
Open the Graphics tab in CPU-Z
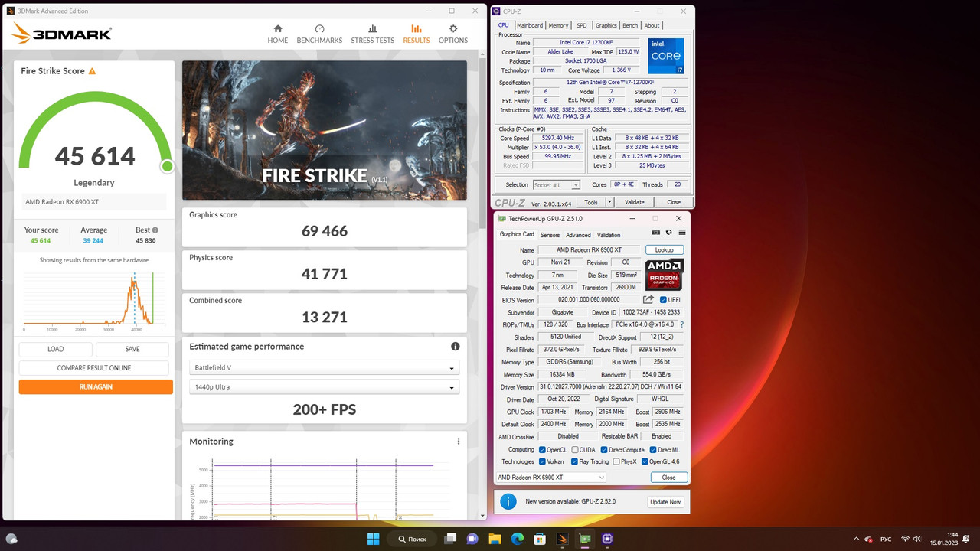(606, 25)
